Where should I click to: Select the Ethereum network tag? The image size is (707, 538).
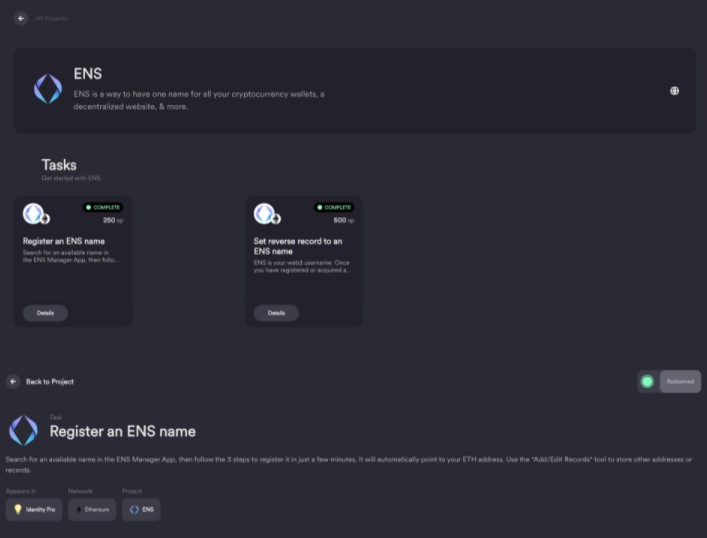point(92,510)
